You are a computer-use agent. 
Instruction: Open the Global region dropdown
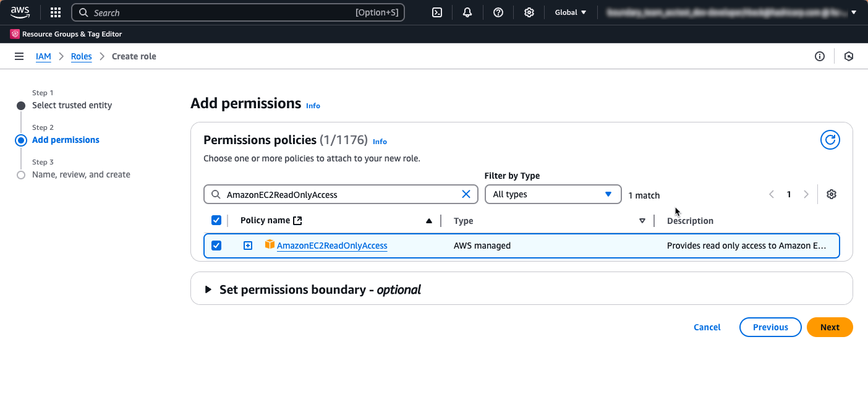click(x=571, y=12)
